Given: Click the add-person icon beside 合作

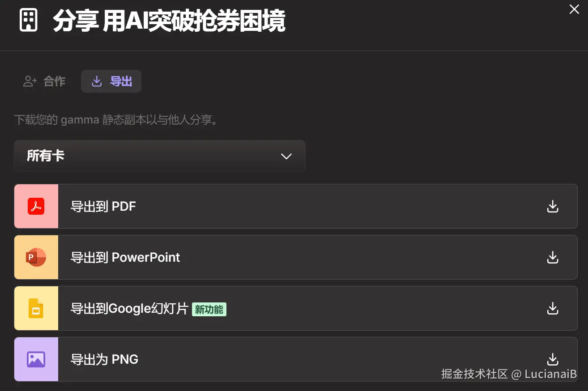Looking at the screenshot, I should [x=30, y=81].
